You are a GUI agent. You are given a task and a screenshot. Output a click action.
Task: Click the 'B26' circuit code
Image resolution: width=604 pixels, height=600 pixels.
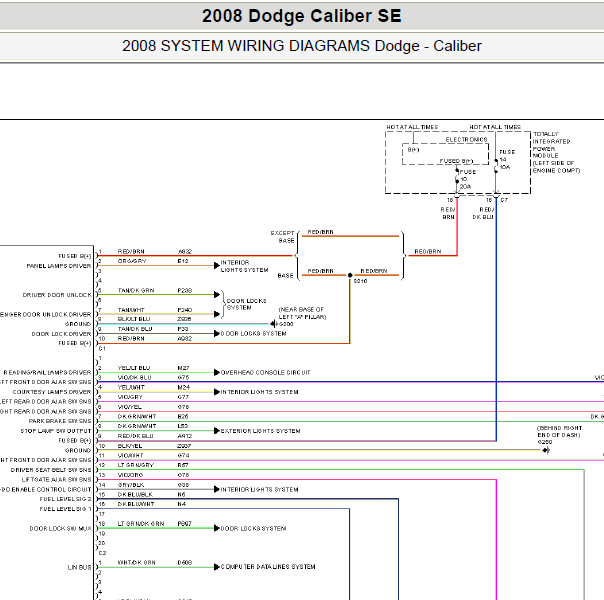183,417
